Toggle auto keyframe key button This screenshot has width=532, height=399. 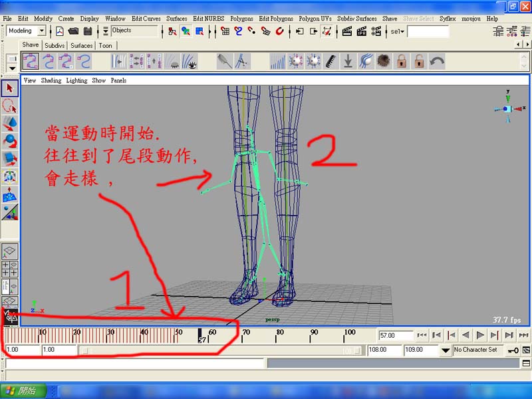513,350
